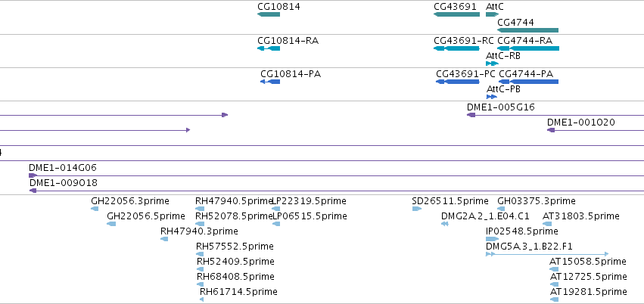Select the AttC gene feature
Viewport: 644px width, 304px height.
coord(492,14)
